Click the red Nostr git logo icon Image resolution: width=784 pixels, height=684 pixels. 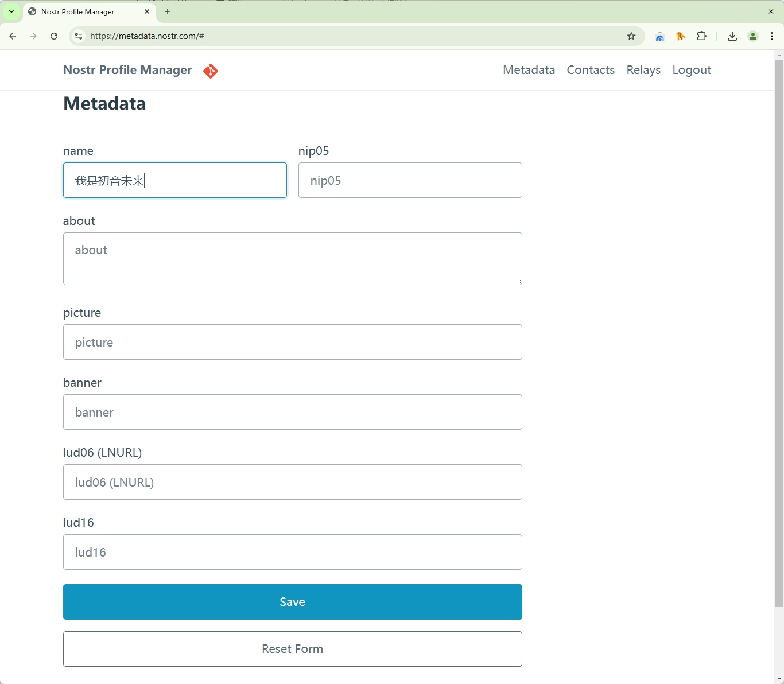211,71
